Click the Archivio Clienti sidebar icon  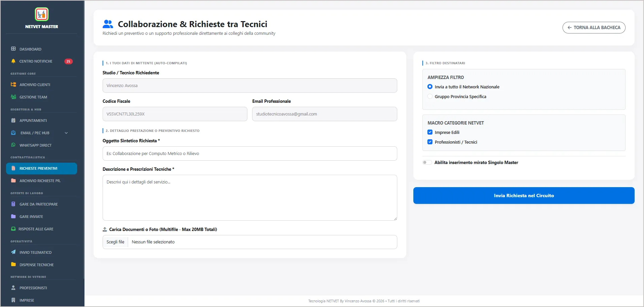(x=13, y=85)
